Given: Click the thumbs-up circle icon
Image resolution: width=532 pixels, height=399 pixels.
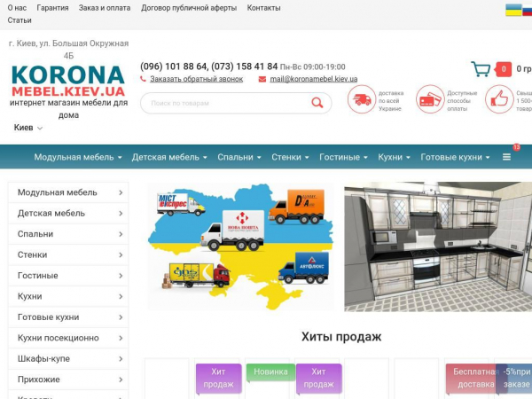Looking at the screenshot, I should click(x=499, y=99).
